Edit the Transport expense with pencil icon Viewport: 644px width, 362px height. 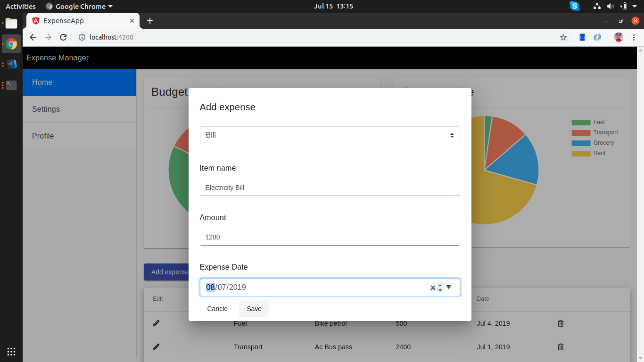pos(156,347)
